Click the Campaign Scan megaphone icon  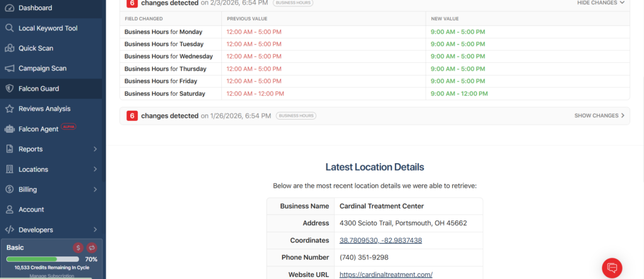coord(9,69)
